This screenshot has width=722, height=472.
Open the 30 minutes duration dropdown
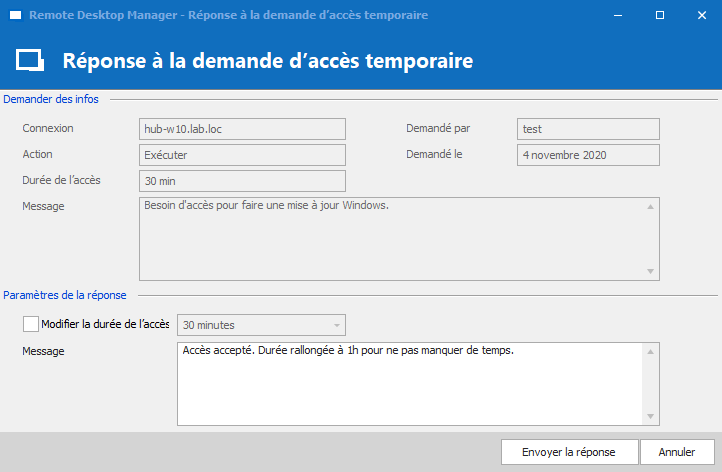[260, 325]
